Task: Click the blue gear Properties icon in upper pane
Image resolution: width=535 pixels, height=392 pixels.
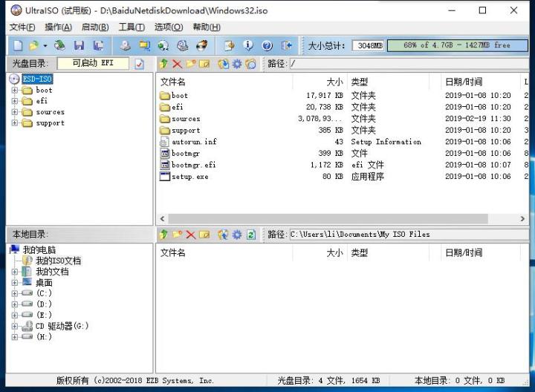Action: [x=237, y=64]
